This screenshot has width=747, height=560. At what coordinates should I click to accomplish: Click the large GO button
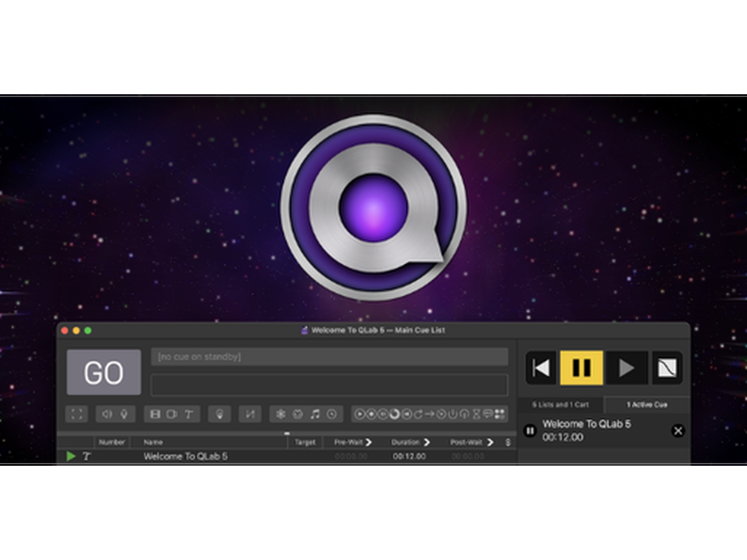pos(104,371)
